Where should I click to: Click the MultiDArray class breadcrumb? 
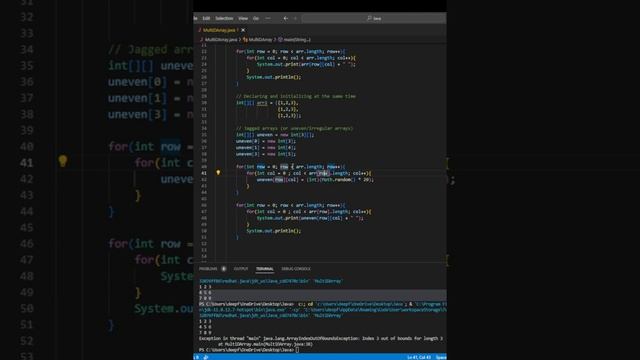[x=260, y=40]
